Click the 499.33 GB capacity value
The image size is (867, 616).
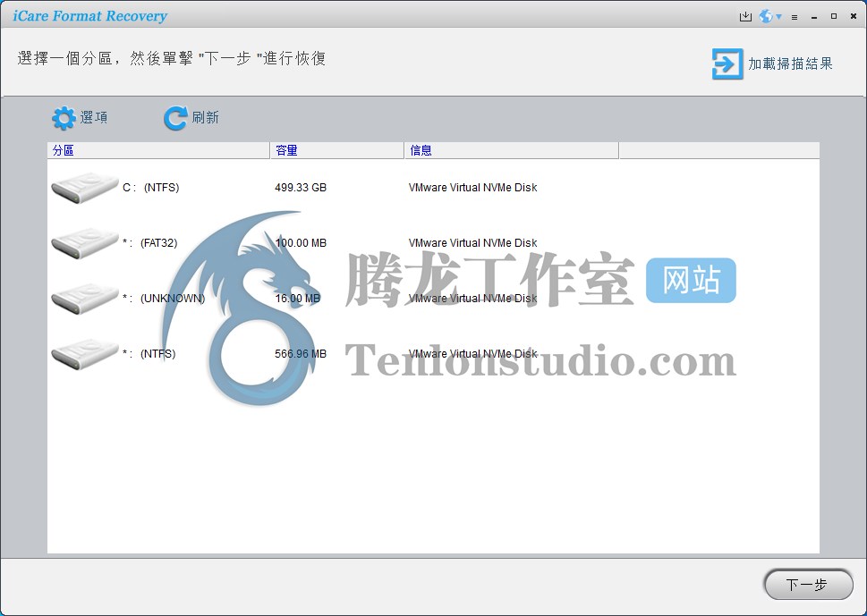coord(301,188)
